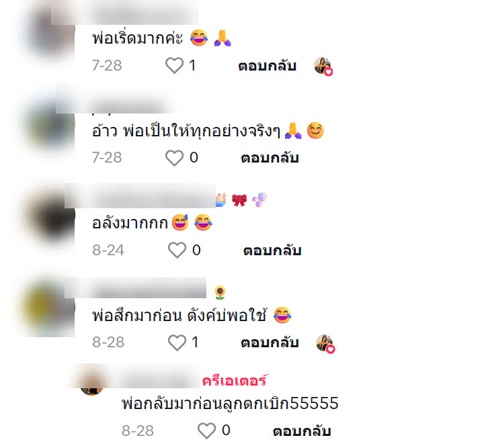Reply to อ้าว พ่อเป็นให้ทุกอย่างจริงๆ comment

tap(270, 158)
